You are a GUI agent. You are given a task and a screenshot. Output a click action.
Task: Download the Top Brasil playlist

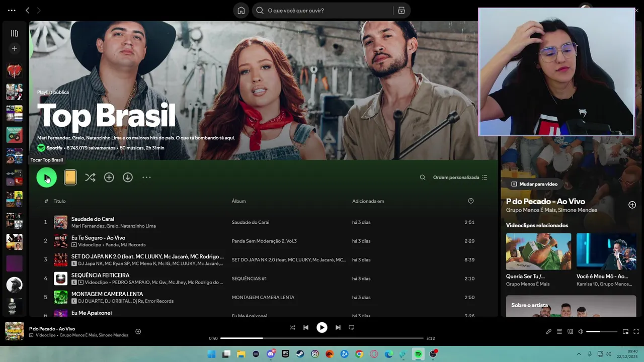(128, 177)
